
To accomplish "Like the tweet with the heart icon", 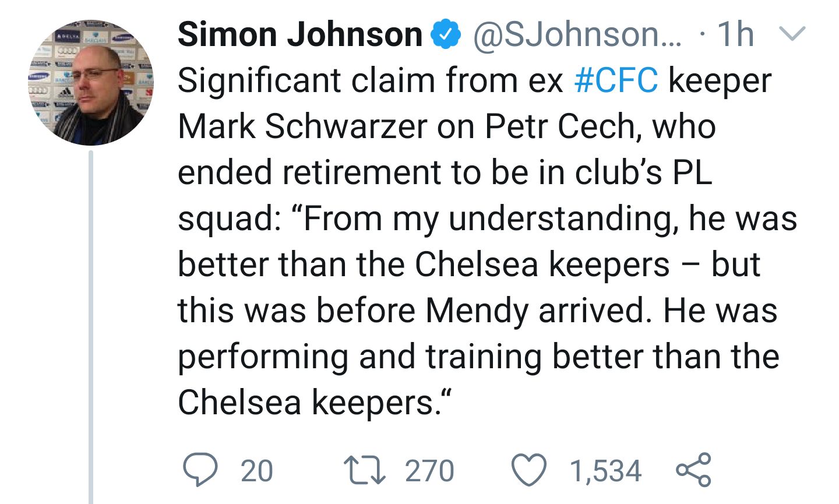I will pyautogui.click(x=529, y=470).
